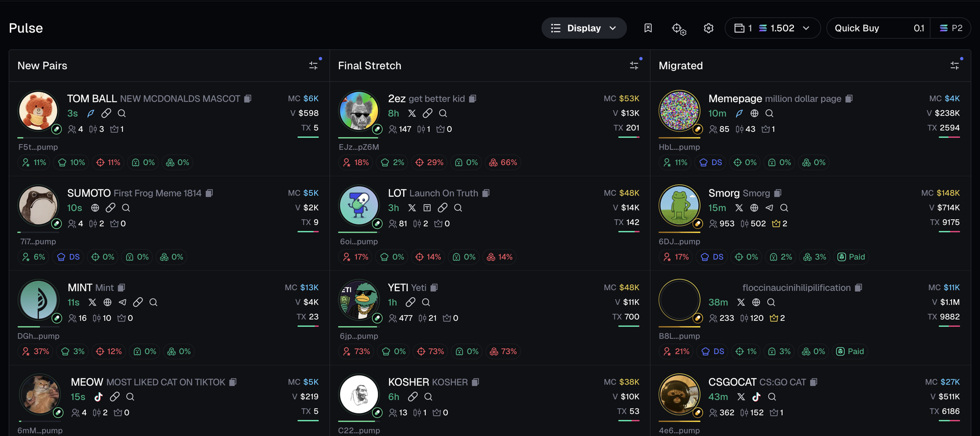Open TikTok link for MEOW token
This screenshot has width=980, height=436.
pos(98,397)
